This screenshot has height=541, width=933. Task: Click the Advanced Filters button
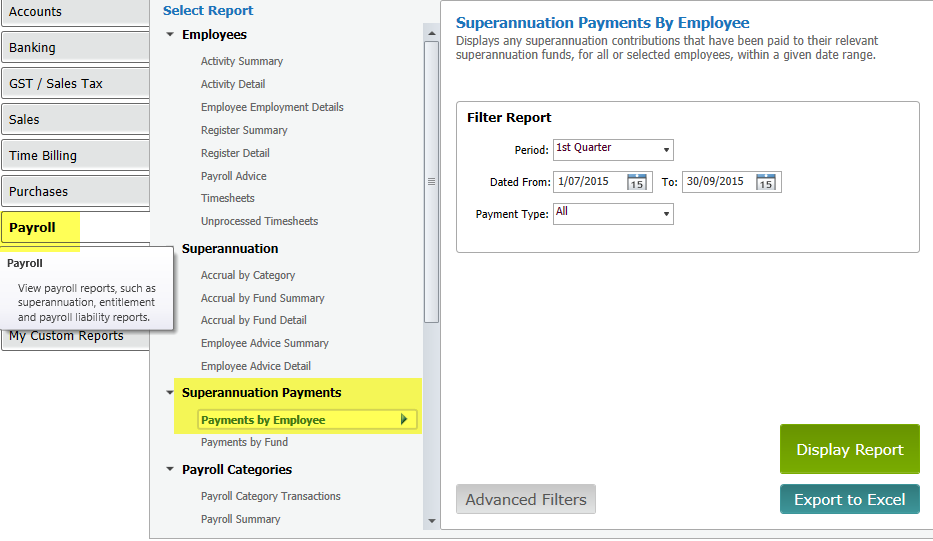[x=525, y=500]
